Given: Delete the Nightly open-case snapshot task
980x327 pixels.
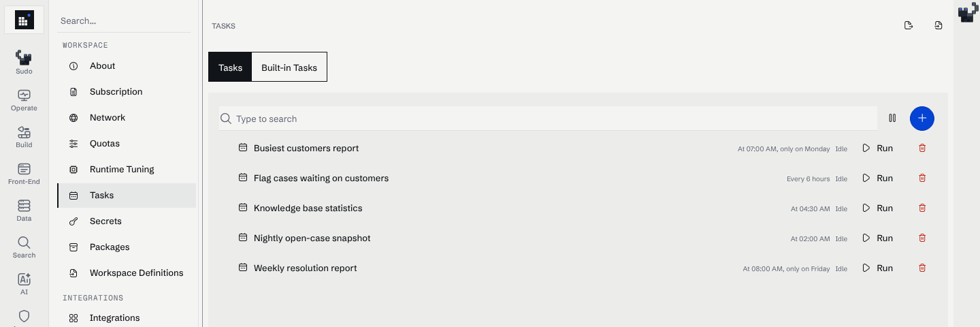Looking at the screenshot, I should (922, 238).
